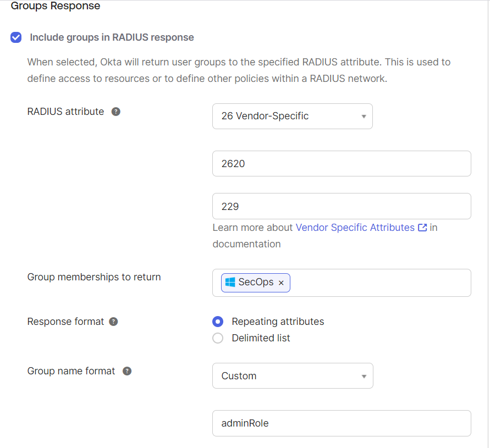Open Vendor Specific Attributes documentation link
490x448 pixels.
point(355,228)
